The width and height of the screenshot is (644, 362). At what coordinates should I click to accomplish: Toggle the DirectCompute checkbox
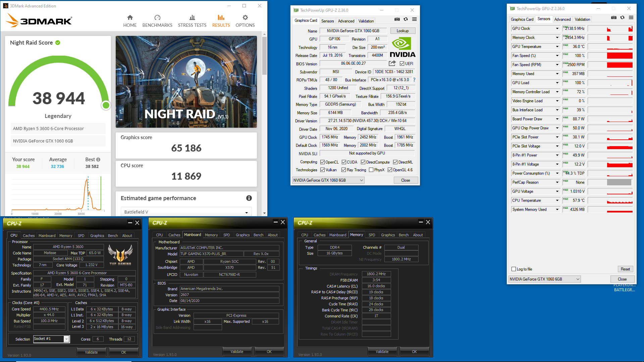[363, 162]
